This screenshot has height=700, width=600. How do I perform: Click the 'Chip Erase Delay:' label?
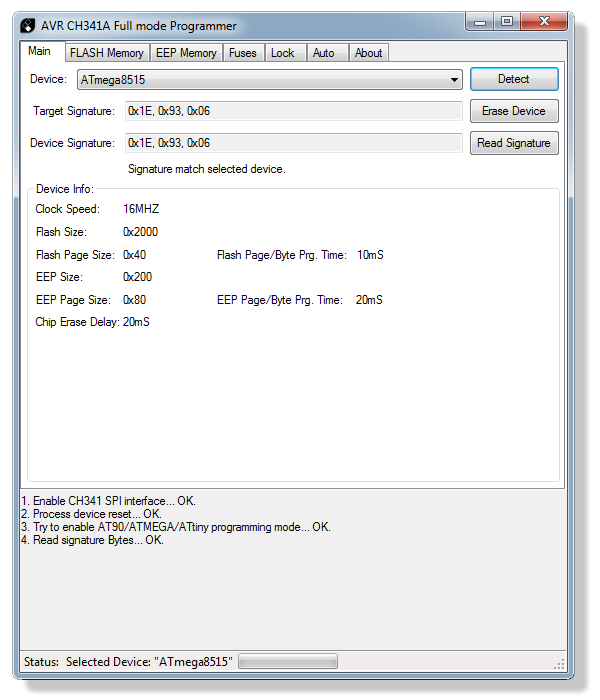coord(77,322)
